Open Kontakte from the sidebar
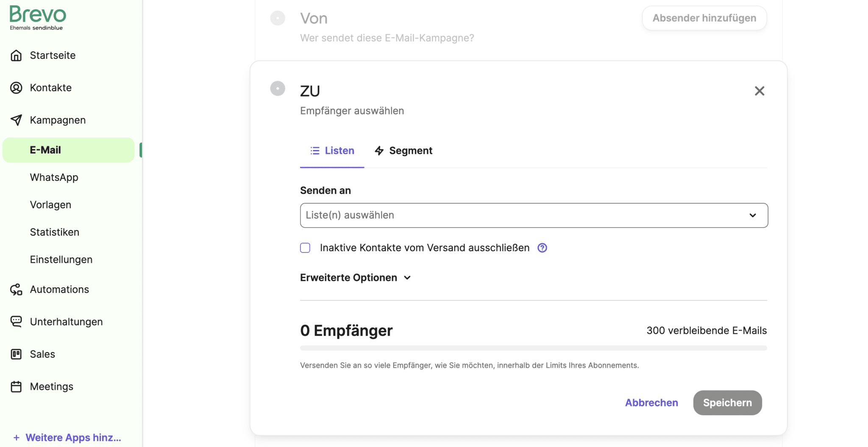The width and height of the screenshot is (868, 447). point(50,88)
